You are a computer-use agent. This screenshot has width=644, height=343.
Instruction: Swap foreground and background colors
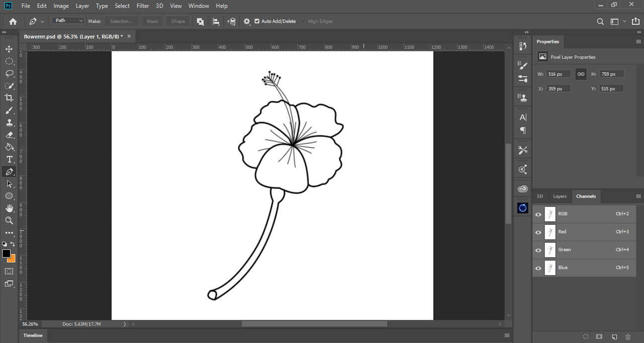click(13, 244)
